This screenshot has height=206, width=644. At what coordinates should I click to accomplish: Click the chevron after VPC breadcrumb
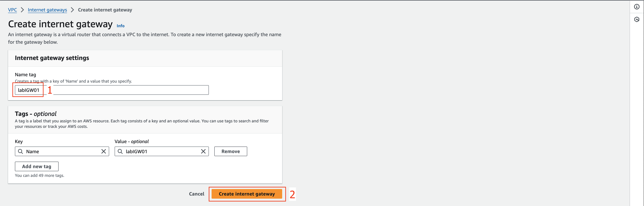(x=22, y=10)
